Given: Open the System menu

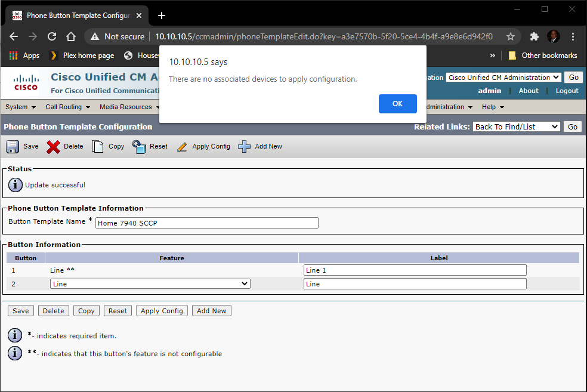Looking at the screenshot, I should click(x=21, y=107).
